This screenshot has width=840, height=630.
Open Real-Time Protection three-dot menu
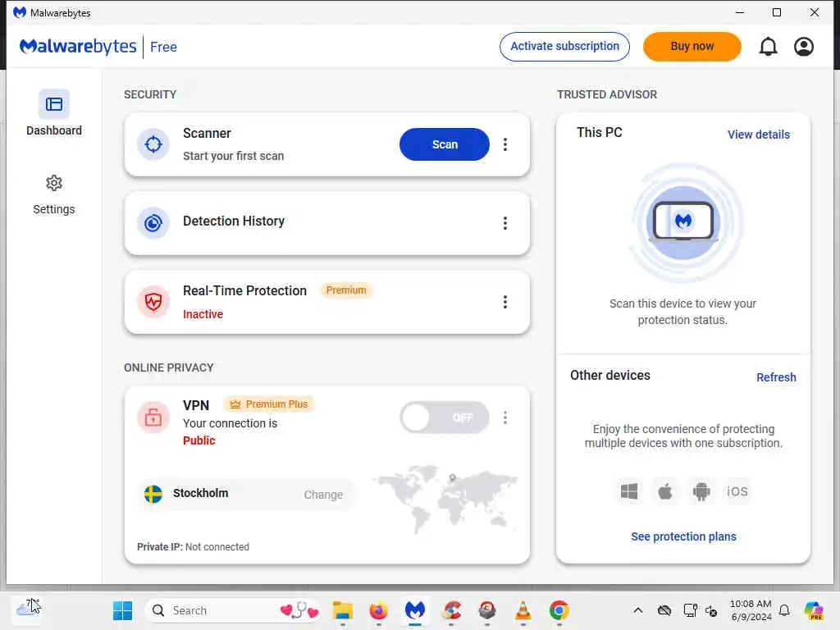[504, 302]
